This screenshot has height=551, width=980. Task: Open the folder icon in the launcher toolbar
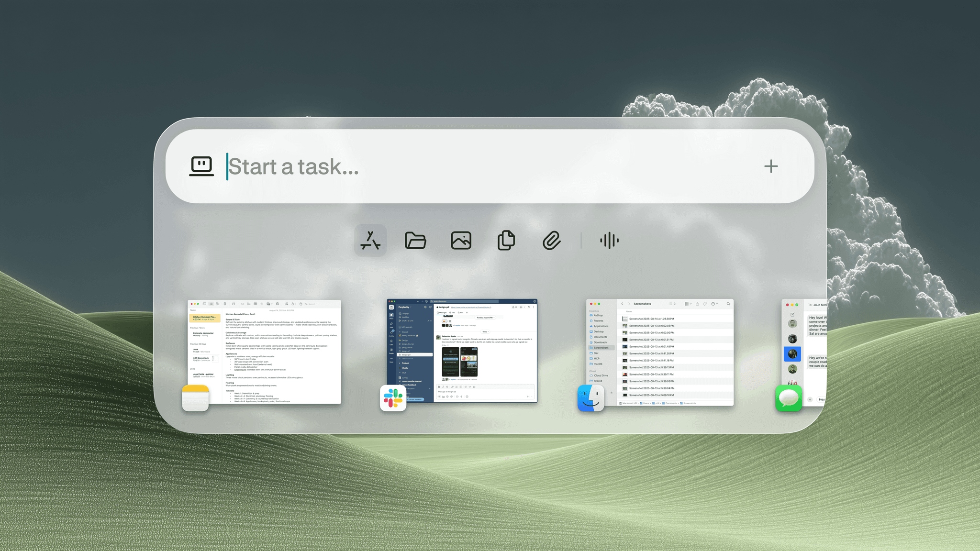tap(416, 241)
